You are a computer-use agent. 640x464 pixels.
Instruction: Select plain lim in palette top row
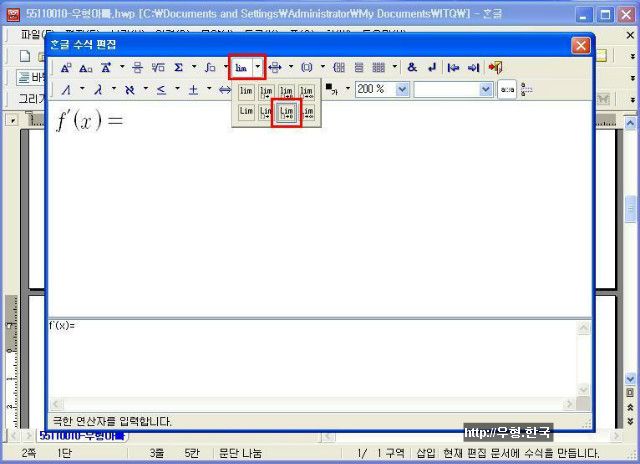coord(246,92)
